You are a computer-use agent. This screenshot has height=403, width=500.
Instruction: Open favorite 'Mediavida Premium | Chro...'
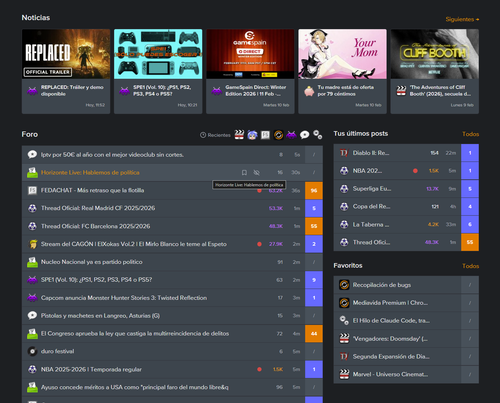click(390, 303)
